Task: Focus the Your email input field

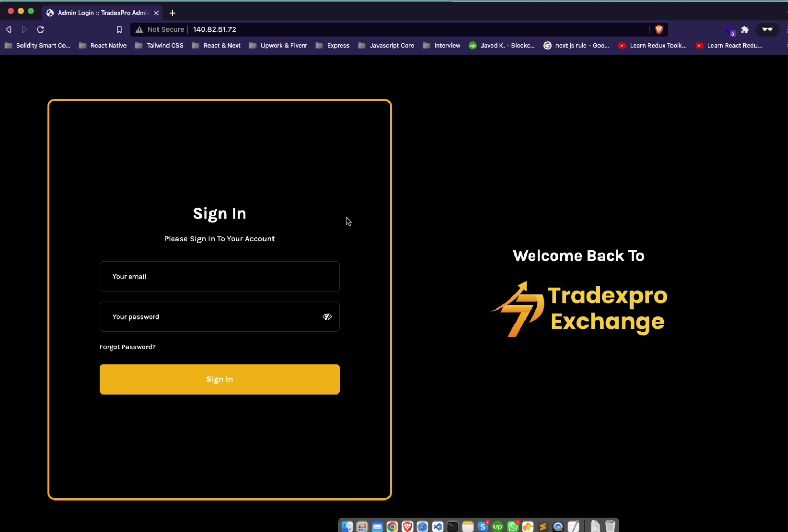Action: tap(219, 276)
